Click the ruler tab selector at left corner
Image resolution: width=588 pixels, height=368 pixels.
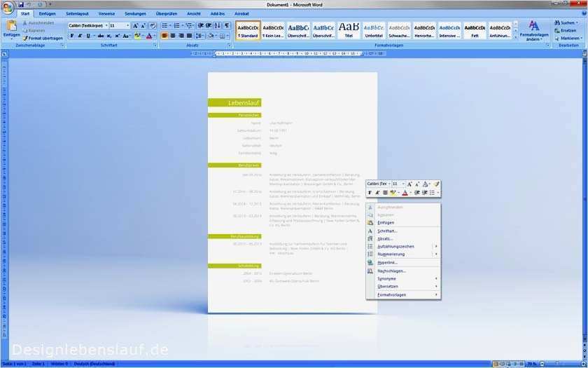point(4,54)
